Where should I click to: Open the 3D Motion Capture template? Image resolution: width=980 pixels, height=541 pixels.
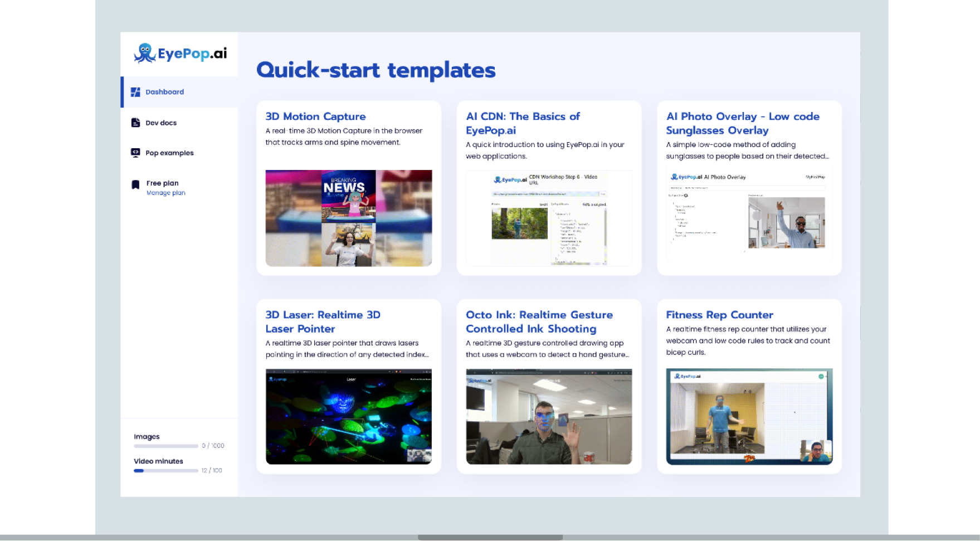tap(315, 116)
